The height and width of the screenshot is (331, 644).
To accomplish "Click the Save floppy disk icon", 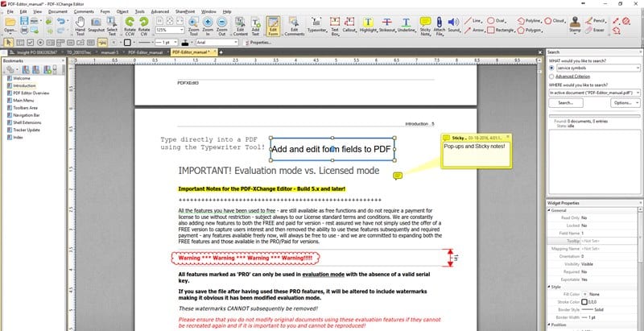I will [x=24, y=20].
